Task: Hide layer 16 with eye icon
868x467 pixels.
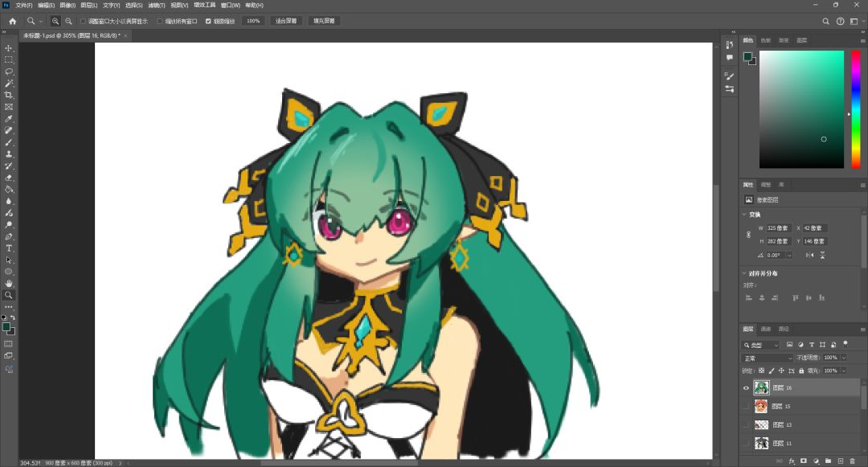Action: [x=746, y=388]
